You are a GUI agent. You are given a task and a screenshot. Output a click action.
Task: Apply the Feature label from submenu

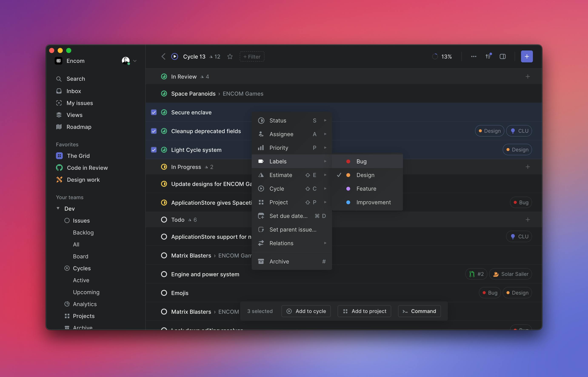367,189
